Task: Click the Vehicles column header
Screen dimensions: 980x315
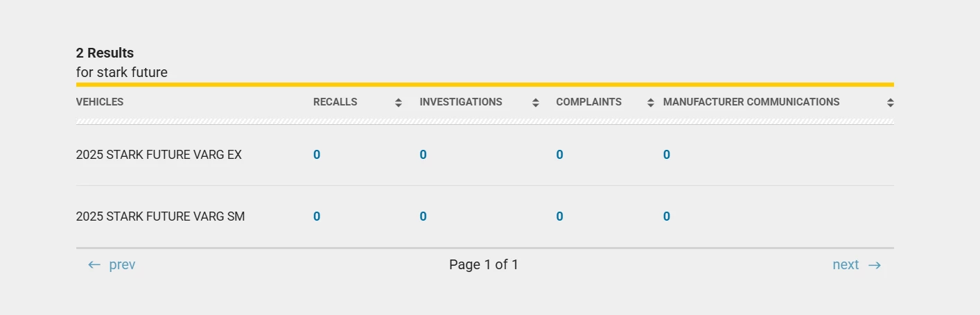Action: tap(100, 102)
